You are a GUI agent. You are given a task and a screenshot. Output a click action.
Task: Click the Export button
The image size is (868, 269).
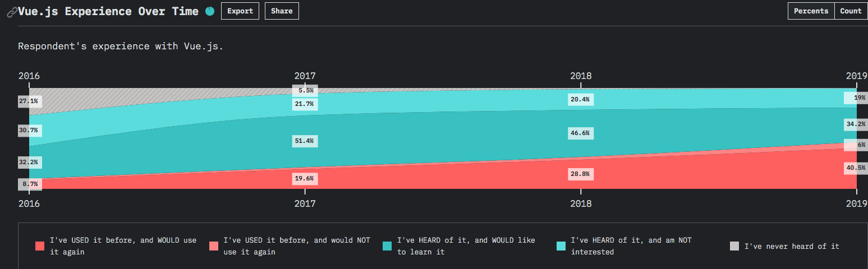click(240, 11)
